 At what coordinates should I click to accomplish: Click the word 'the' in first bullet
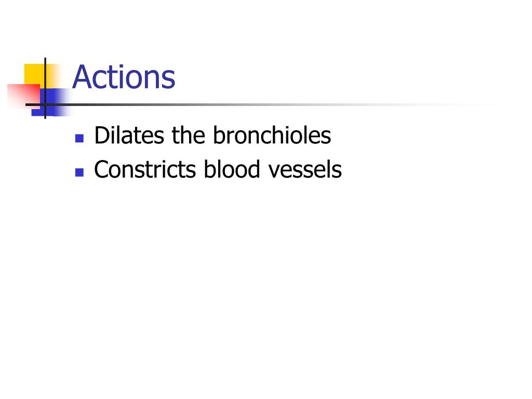188,135
